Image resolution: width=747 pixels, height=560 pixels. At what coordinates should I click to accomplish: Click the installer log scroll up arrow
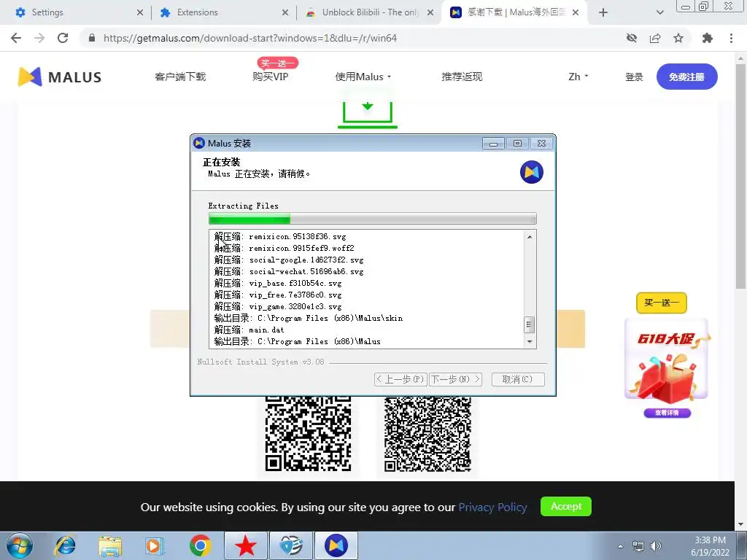tap(530, 237)
